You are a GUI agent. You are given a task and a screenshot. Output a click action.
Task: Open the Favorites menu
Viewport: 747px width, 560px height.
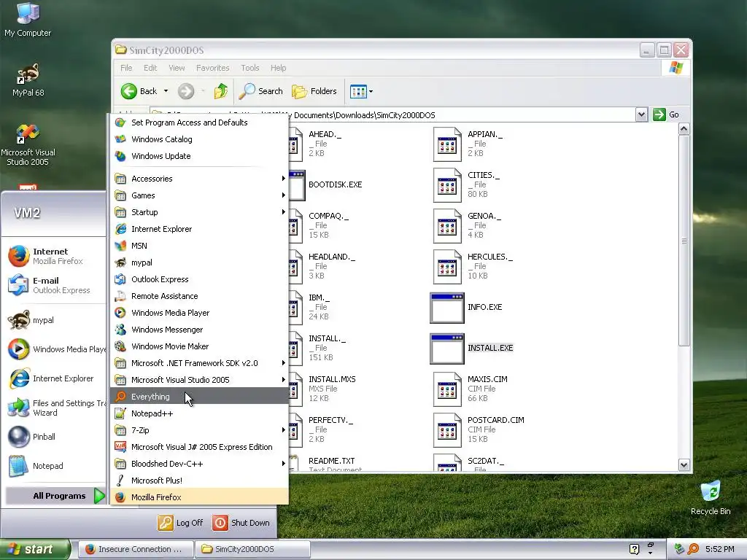(x=212, y=68)
